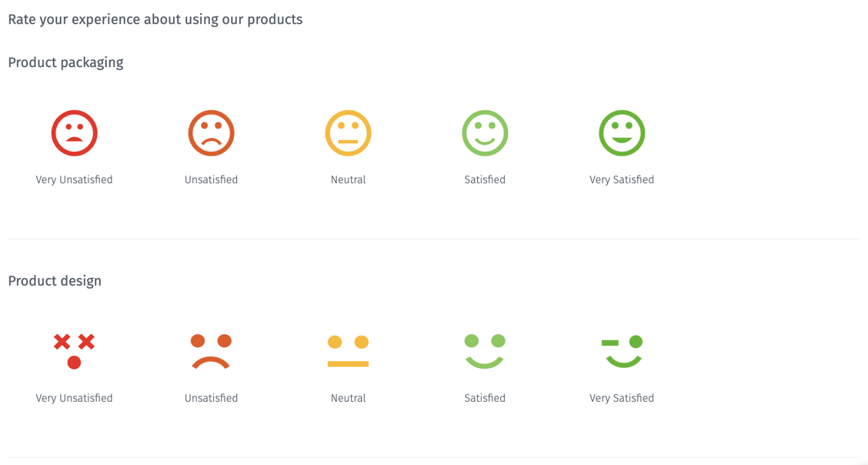
Task: Select the green Satisfied smile for Product design
Action: tap(485, 349)
